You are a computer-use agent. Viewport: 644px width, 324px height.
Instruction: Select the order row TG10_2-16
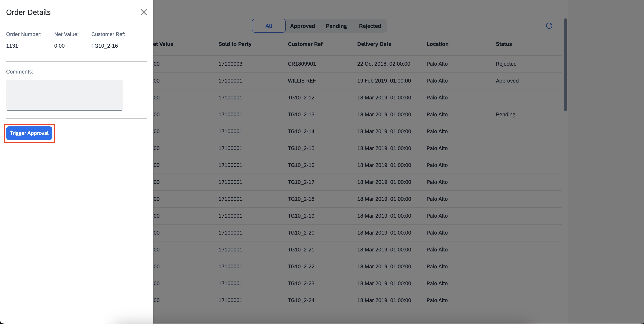[x=301, y=165]
